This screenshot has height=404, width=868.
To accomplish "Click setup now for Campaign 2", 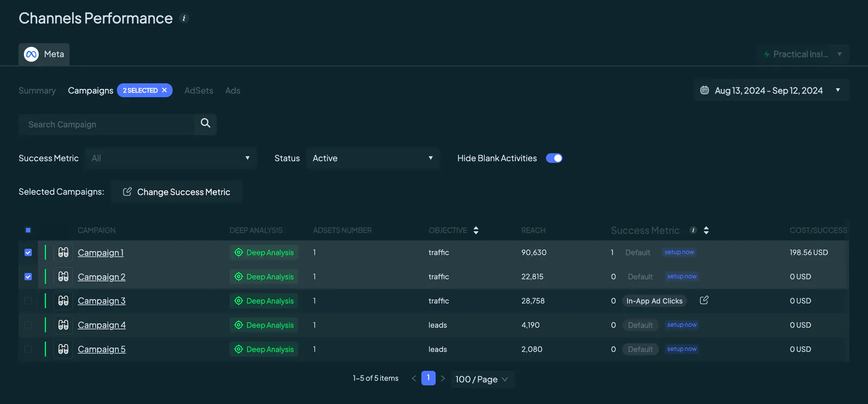I will pyautogui.click(x=681, y=276).
